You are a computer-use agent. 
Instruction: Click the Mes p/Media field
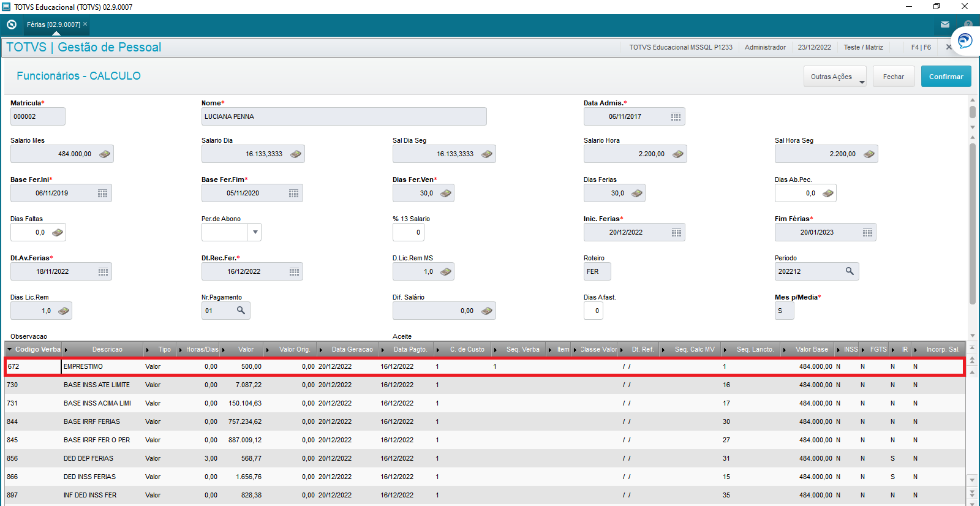[785, 311]
